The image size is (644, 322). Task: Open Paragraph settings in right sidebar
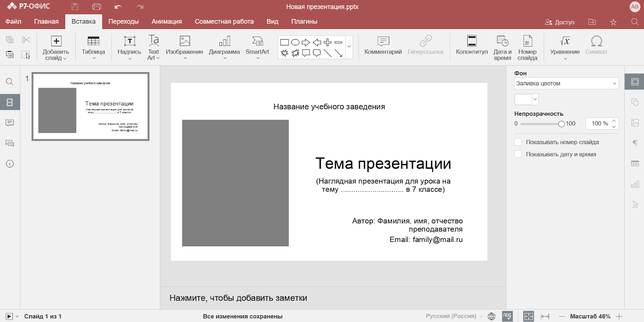point(635,143)
